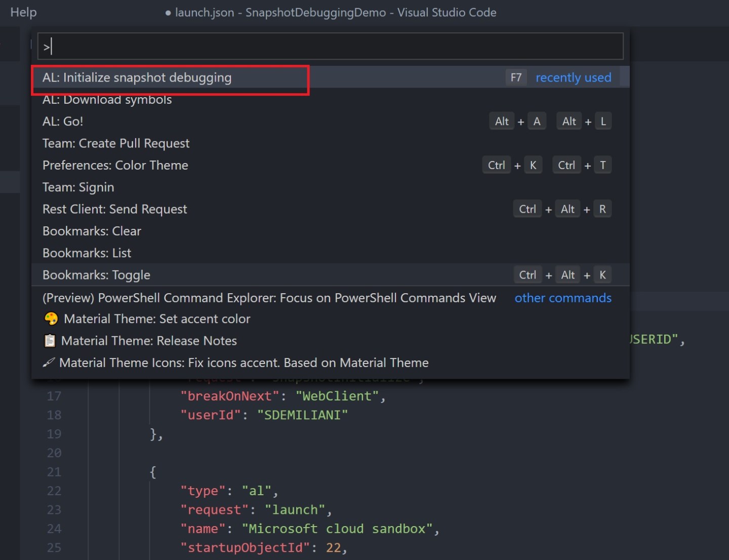
Task: Select Material Theme Icons: Fix icons accent
Action: pyautogui.click(x=331, y=363)
